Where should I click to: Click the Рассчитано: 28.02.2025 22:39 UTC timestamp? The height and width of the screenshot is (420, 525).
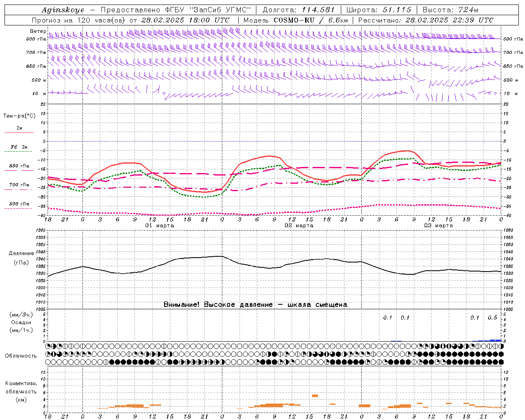point(426,20)
